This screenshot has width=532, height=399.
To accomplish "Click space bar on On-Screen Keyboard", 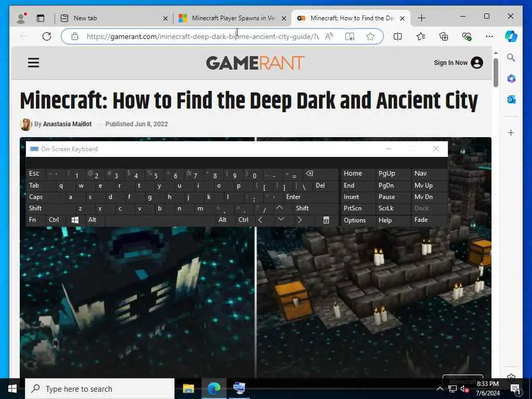I will [x=160, y=220].
